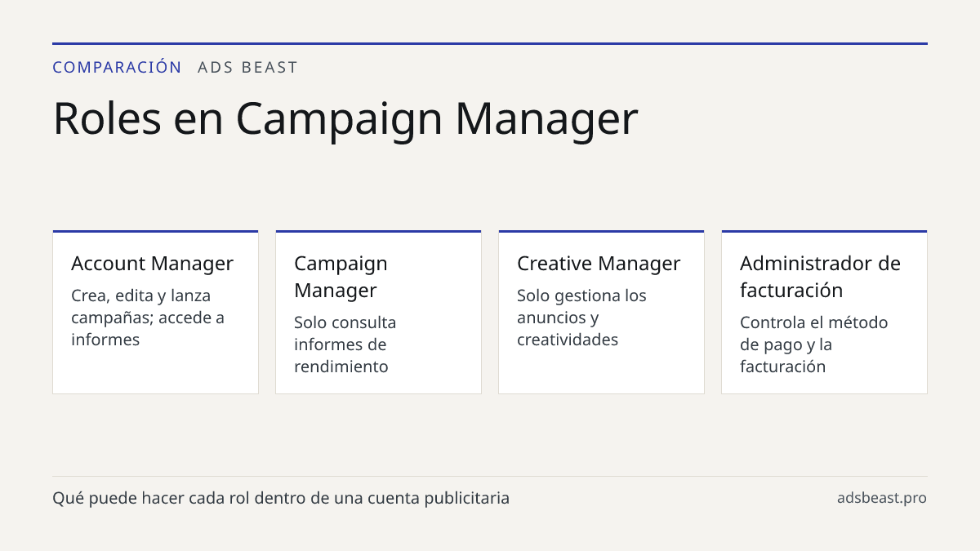Click the 'ADS BEAST' brand text
980x551 pixels.
[248, 67]
